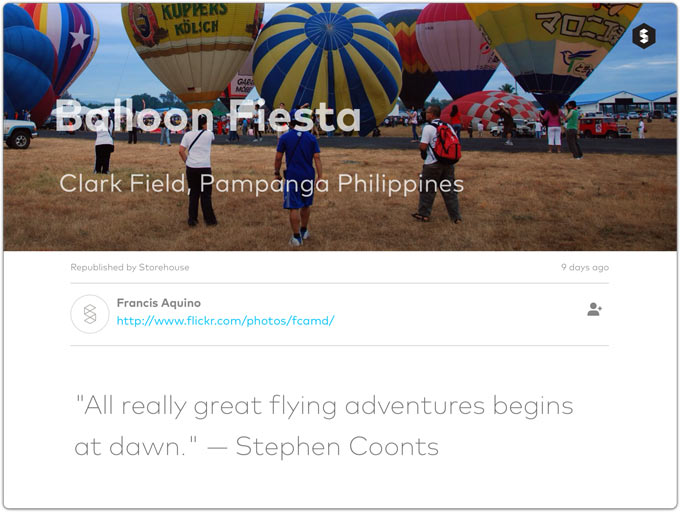Select the Francis Aquino author name
This screenshot has width=680, height=512.
click(159, 303)
